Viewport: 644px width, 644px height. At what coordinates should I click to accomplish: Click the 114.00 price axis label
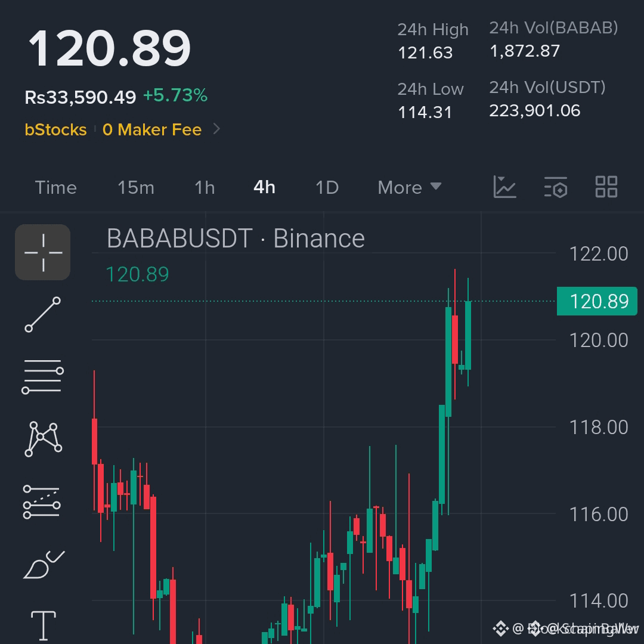tap(599, 601)
